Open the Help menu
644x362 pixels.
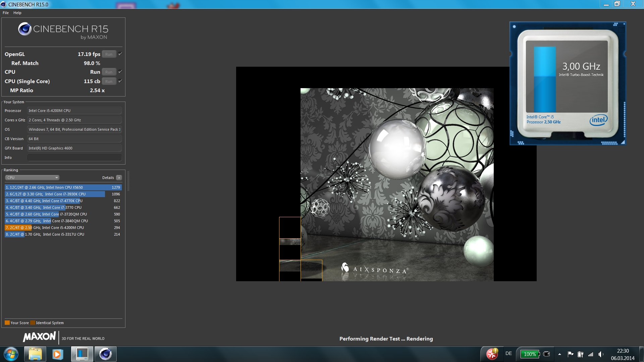tap(17, 13)
